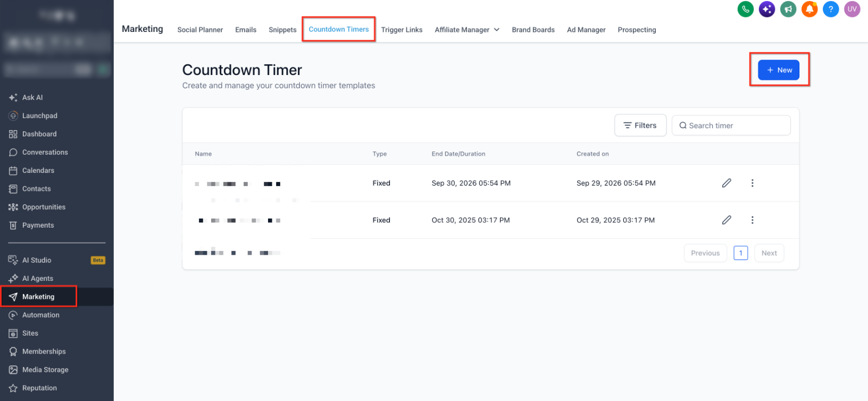Click the megaphone announcements icon

coord(788,9)
